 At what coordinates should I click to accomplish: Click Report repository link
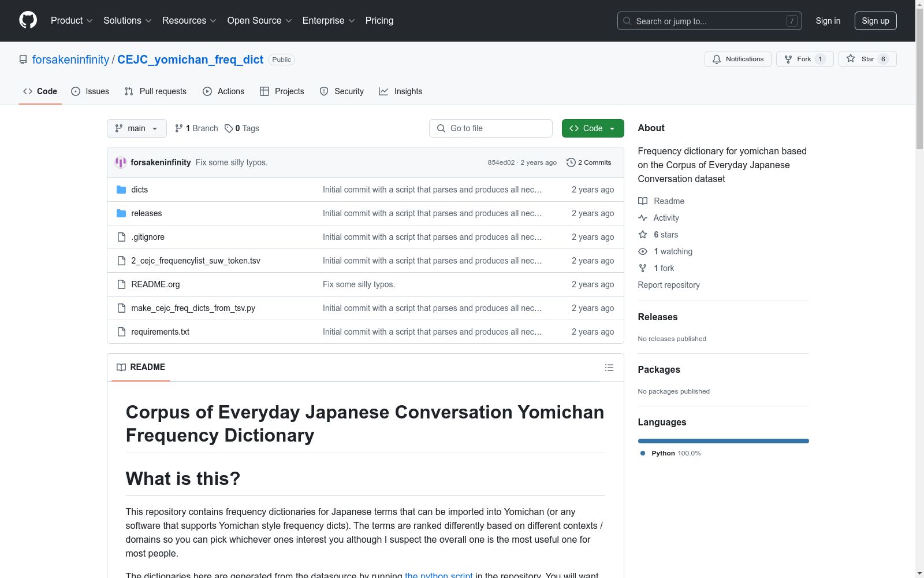669,285
